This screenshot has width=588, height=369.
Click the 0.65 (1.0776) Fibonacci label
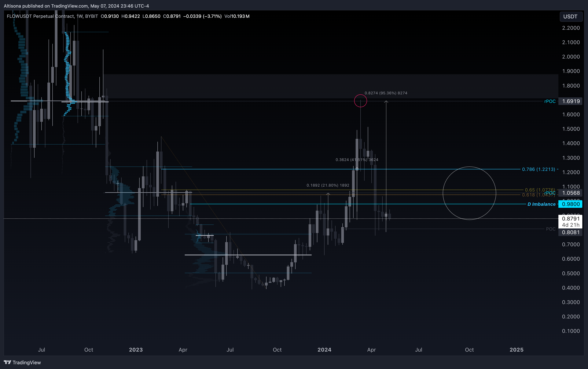(540, 190)
